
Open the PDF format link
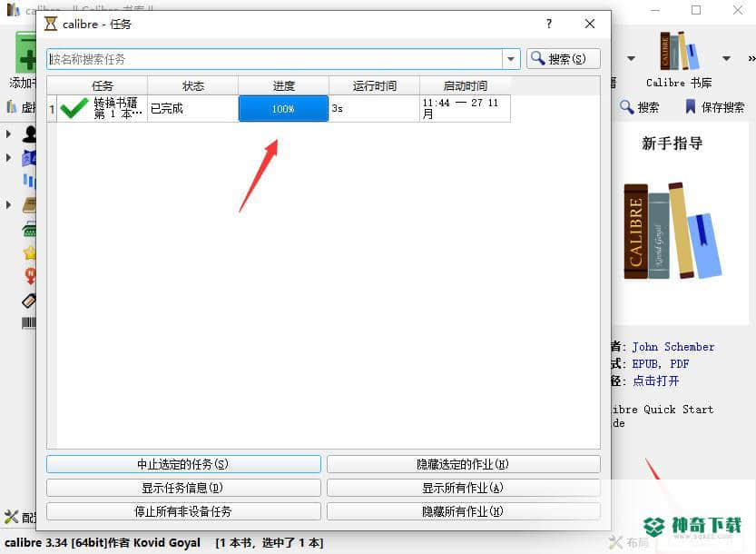click(x=680, y=363)
